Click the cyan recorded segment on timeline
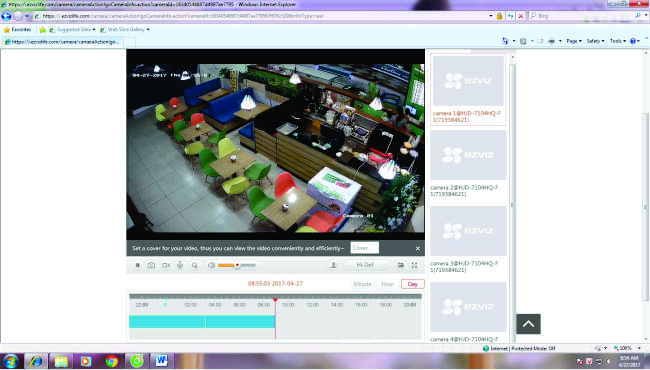650x370 pixels. coord(202,322)
